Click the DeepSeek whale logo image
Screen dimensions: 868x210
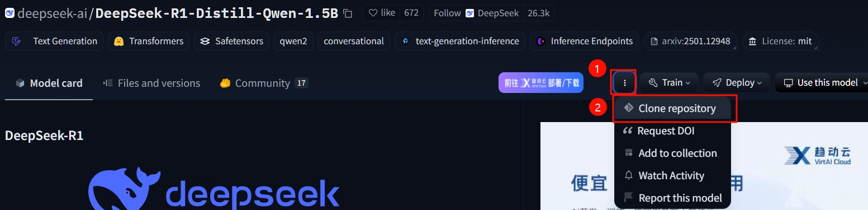pos(214,189)
